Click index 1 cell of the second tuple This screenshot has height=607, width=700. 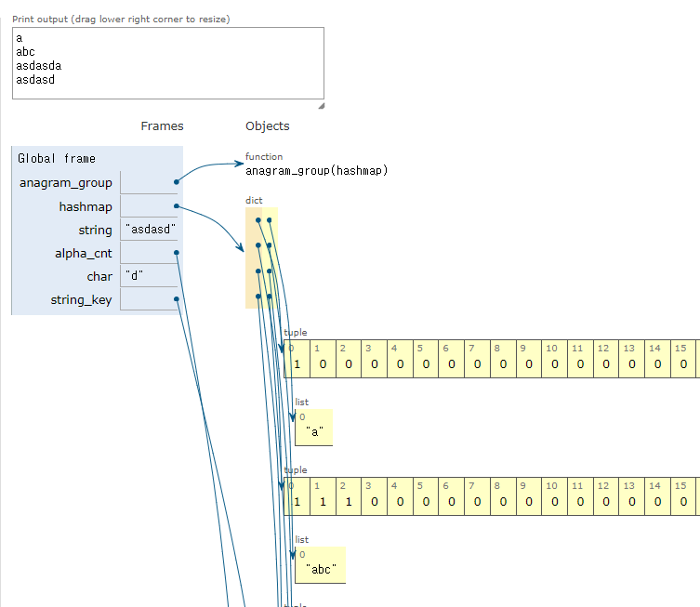[323, 495]
